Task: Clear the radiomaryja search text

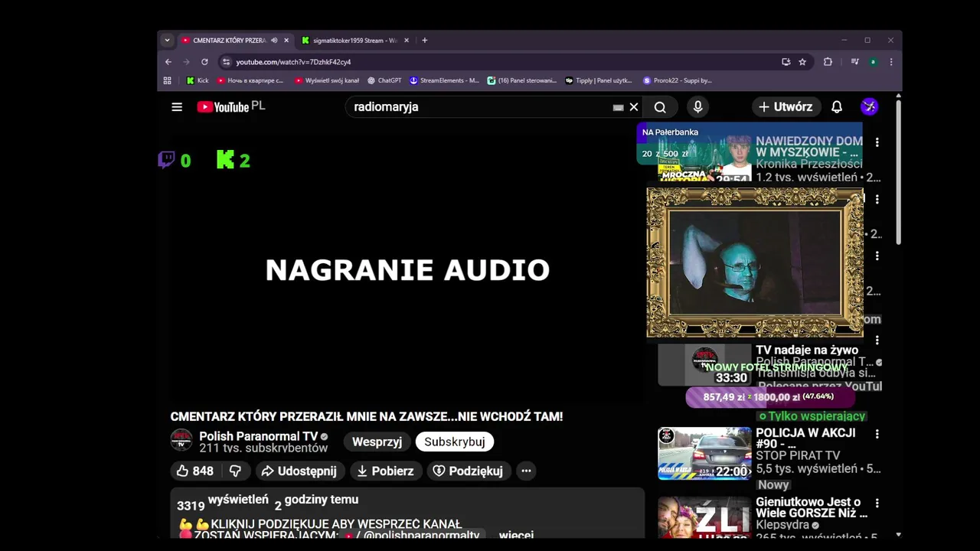Action: click(634, 107)
